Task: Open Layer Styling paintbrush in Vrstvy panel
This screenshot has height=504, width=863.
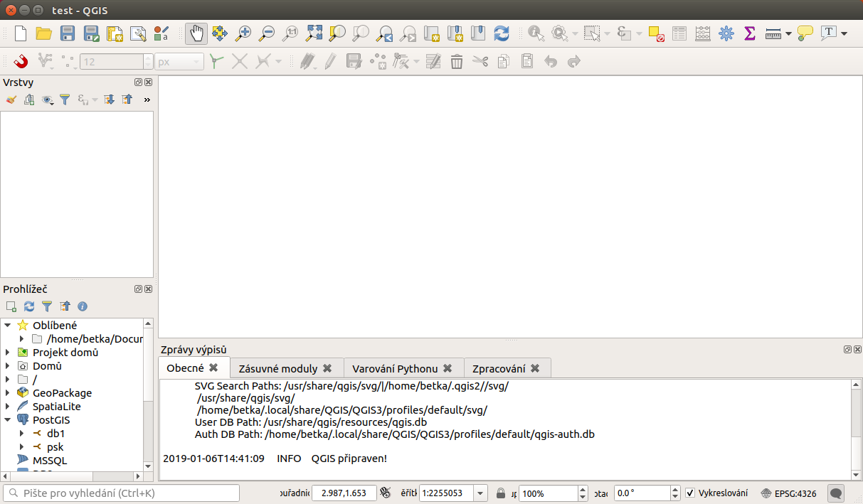Action: [x=11, y=100]
